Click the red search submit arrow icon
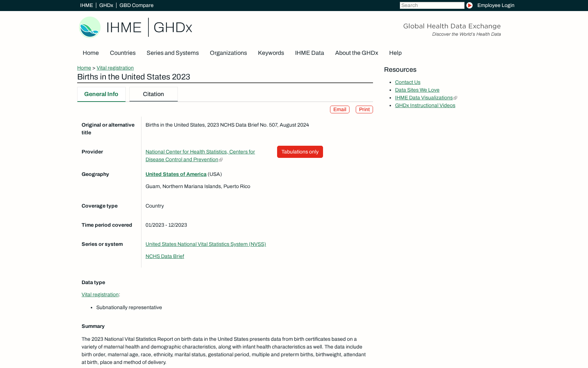Image resolution: width=588 pixels, height=368 pixels. [x=469, y=5]
